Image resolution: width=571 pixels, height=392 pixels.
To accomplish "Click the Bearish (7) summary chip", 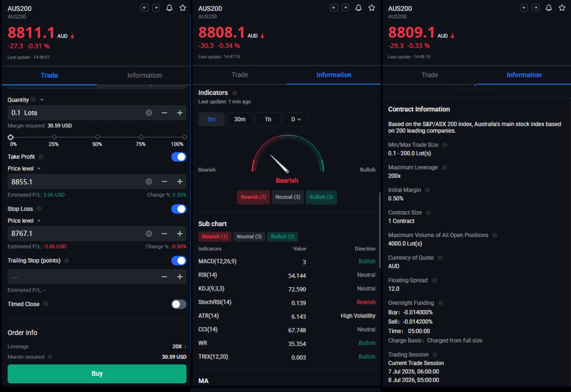I will 253,197.
